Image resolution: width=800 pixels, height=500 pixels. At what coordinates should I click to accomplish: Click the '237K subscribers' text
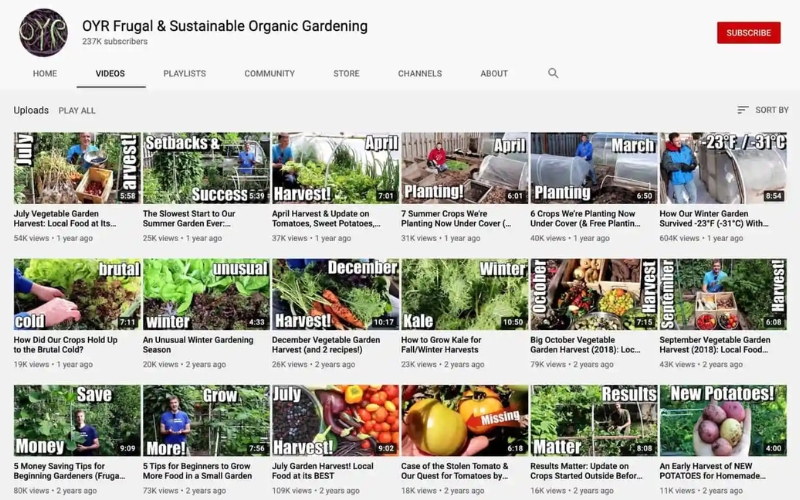[x=115, y=41]
